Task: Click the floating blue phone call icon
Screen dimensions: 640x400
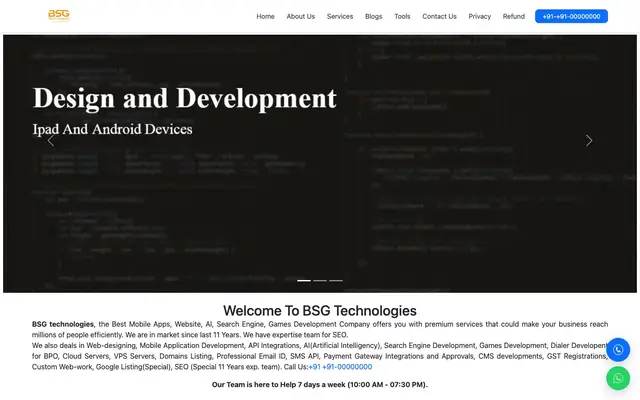Action: coord(618,350)
